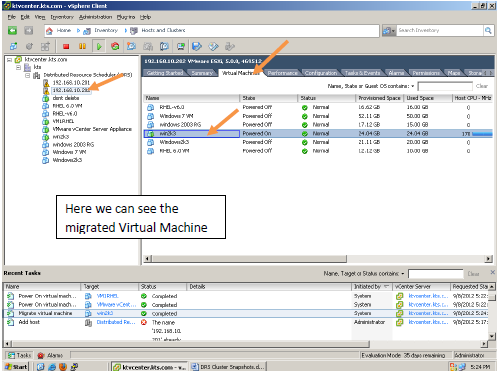Viewport: 498px width, 371px height.
Task: Click the forward navigation arrow
Action: (29, 31)
